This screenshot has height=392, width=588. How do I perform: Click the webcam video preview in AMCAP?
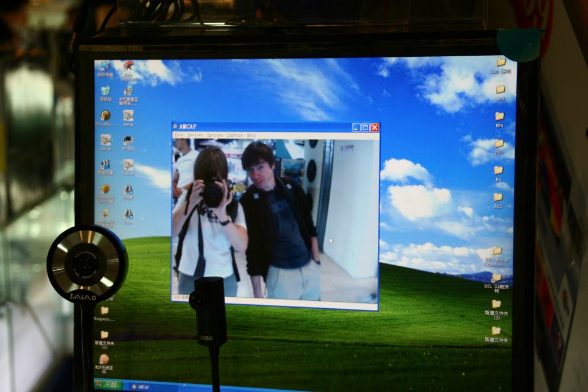275,220
